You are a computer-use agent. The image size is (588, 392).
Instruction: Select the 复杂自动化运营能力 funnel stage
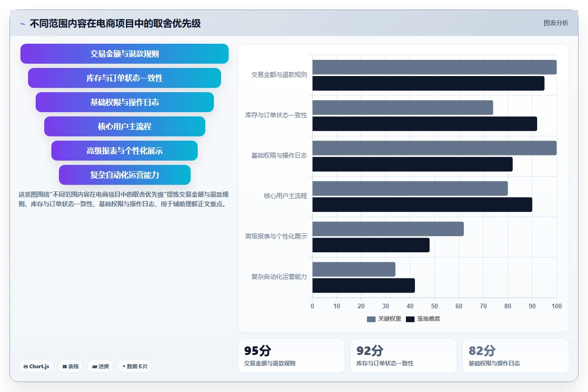[125, 175]
